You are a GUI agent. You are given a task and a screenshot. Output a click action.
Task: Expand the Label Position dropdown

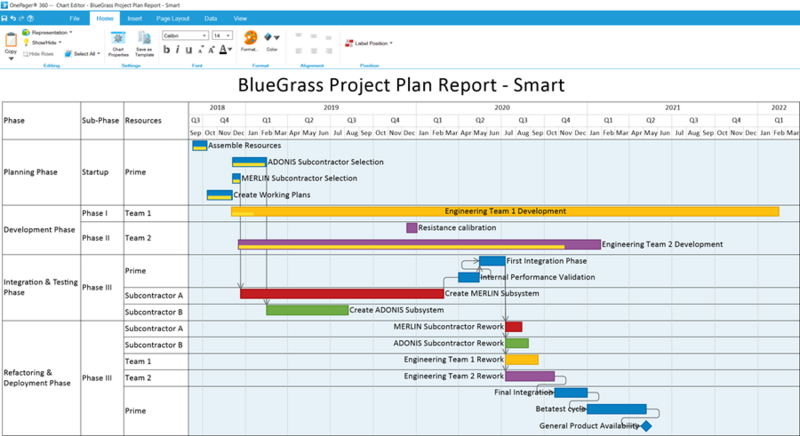(369, 43)
